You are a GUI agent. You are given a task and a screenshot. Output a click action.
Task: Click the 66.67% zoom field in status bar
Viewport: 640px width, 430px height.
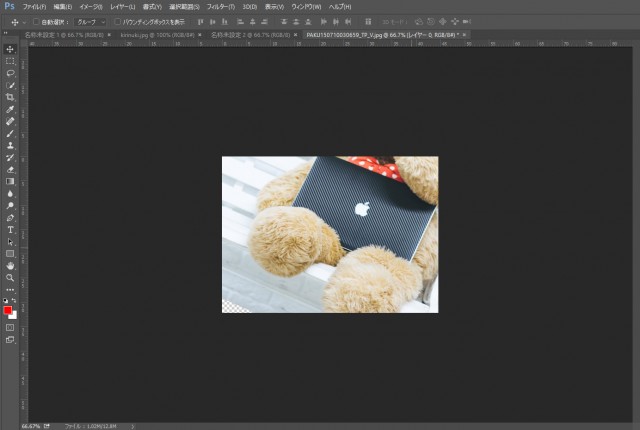31,425
